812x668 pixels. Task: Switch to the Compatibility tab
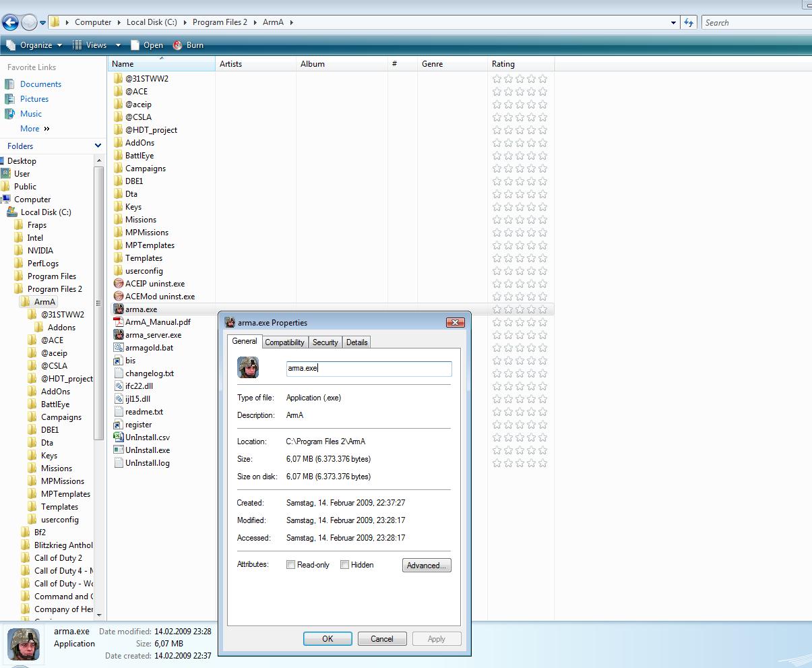click(x=284, y=342)
